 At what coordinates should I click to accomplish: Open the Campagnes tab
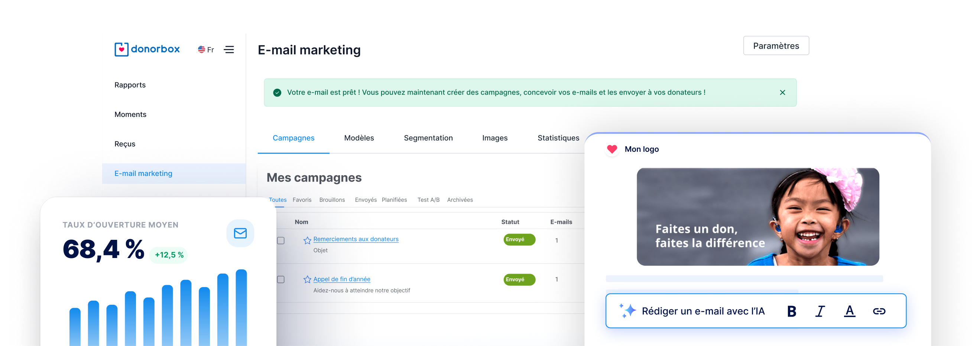tap(293, 138)
